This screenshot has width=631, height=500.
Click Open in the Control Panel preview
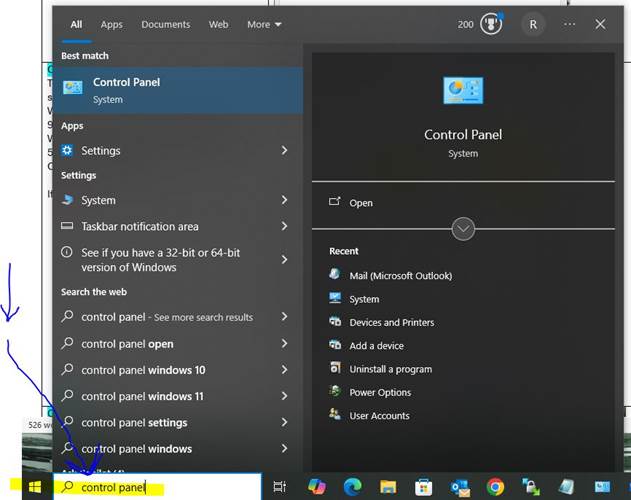click(x=361, y=203)
